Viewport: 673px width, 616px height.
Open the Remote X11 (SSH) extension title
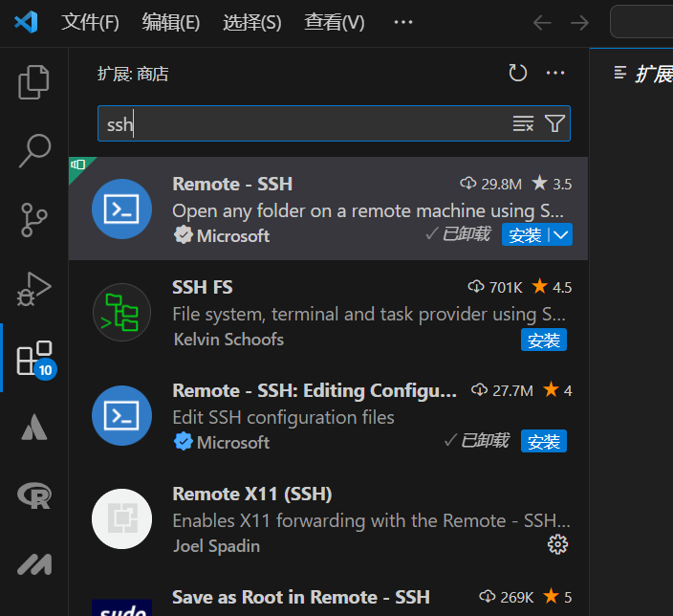252,494
